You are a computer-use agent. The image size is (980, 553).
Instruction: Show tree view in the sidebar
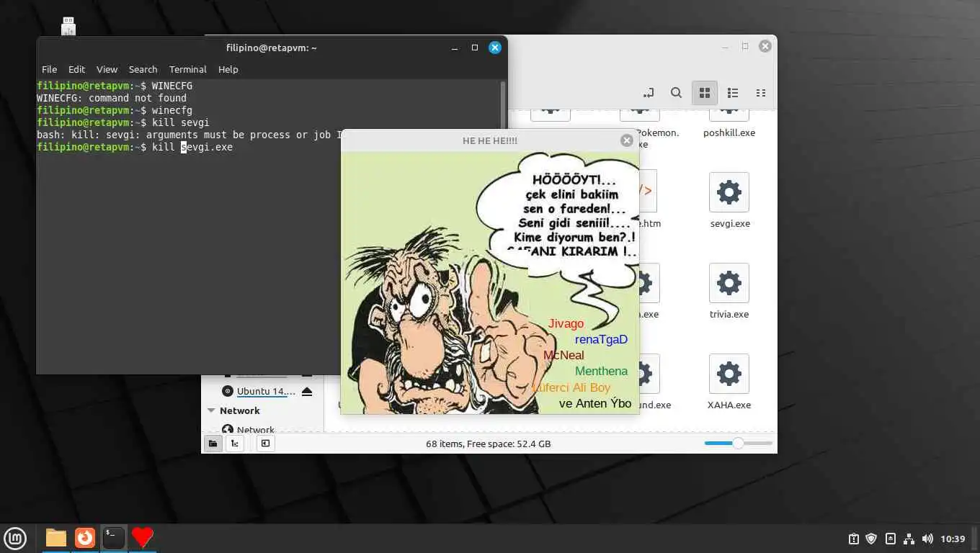point(234,444)
